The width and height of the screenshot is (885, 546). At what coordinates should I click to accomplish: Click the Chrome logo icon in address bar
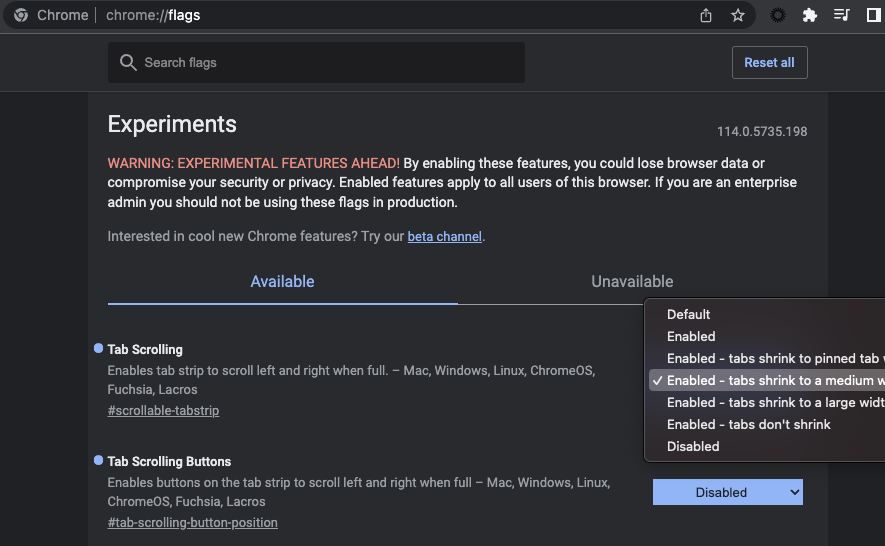click(x=21, y=15)
